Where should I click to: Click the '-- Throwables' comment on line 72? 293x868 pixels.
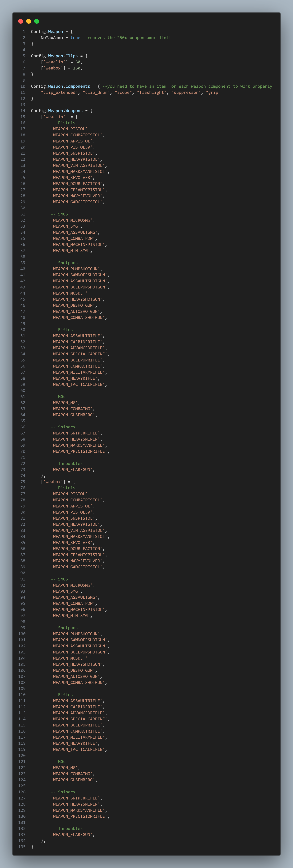(67, 463)
